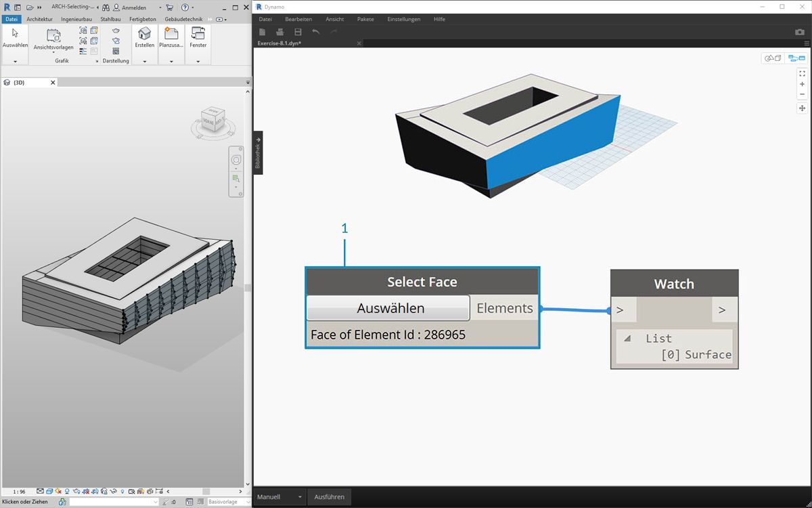This screenshot has width=812, height=508.
Task: Collapse the List in the Watch node
Action: coord(627,338)
